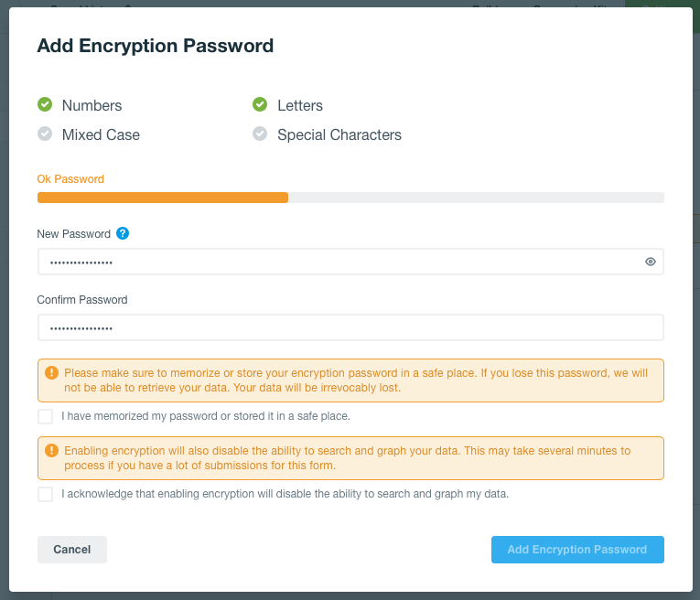
Task: Focus the Confirm Password input field
Action: coord(350,327)
